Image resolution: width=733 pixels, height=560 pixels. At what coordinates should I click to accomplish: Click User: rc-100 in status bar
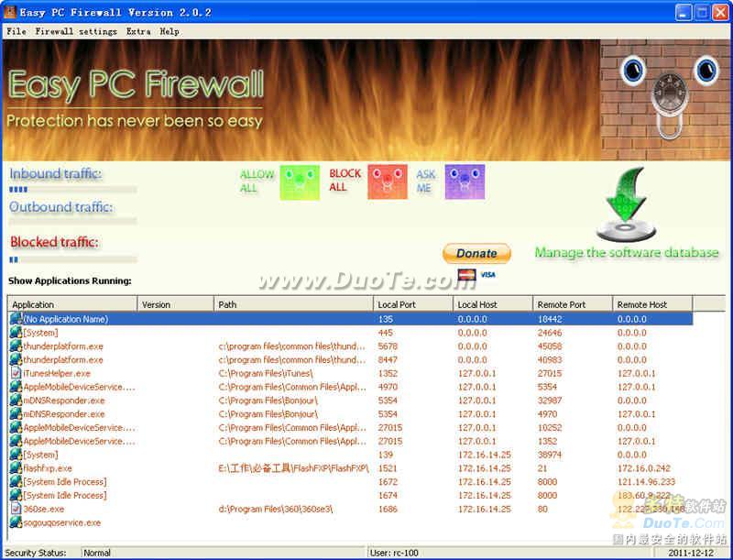pyautogui.click(x=394, y=553)
